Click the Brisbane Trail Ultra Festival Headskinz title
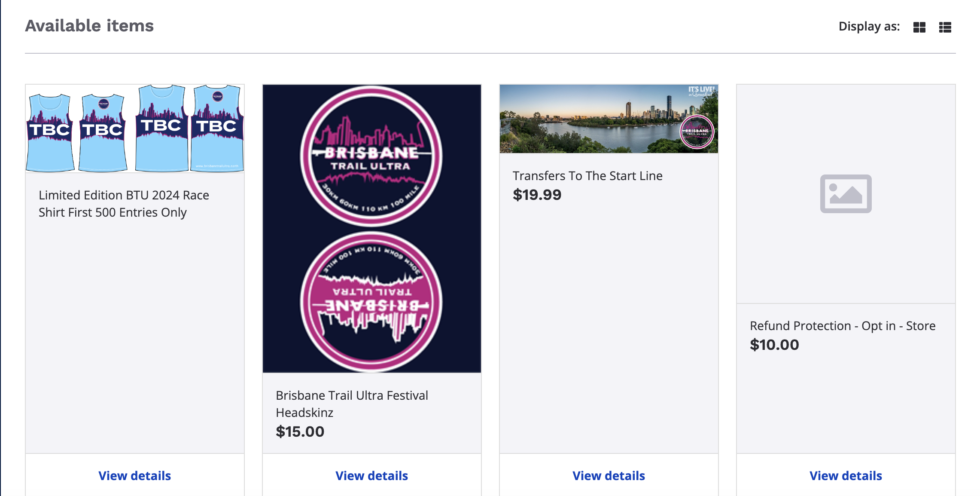The image size is (980, 496). [x=352, y=404]
